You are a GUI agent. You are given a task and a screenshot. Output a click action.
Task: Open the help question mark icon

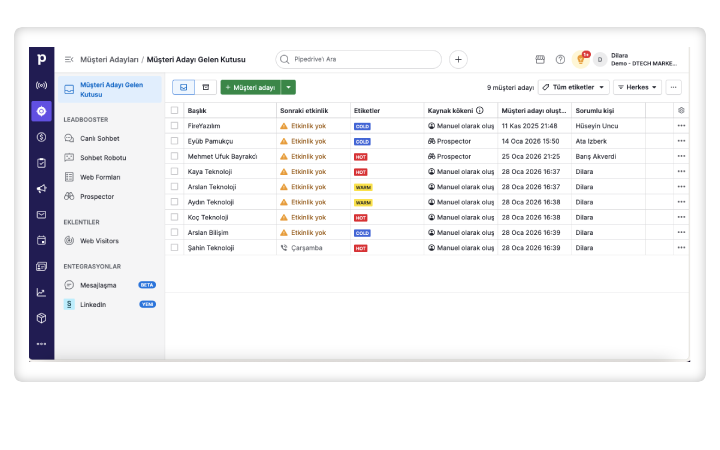(x=560, y=60)
